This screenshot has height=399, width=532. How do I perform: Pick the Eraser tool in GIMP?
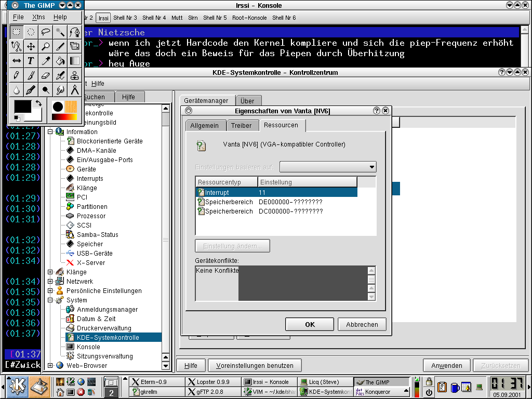click(46, 75)
